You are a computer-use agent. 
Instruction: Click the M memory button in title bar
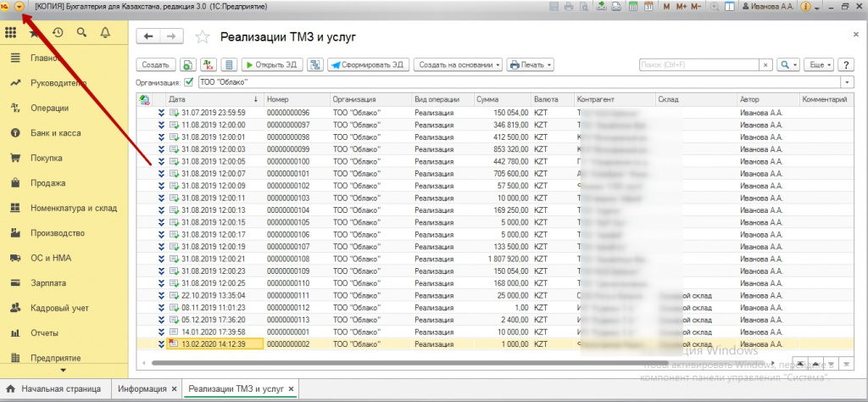[x=666, y=7]
